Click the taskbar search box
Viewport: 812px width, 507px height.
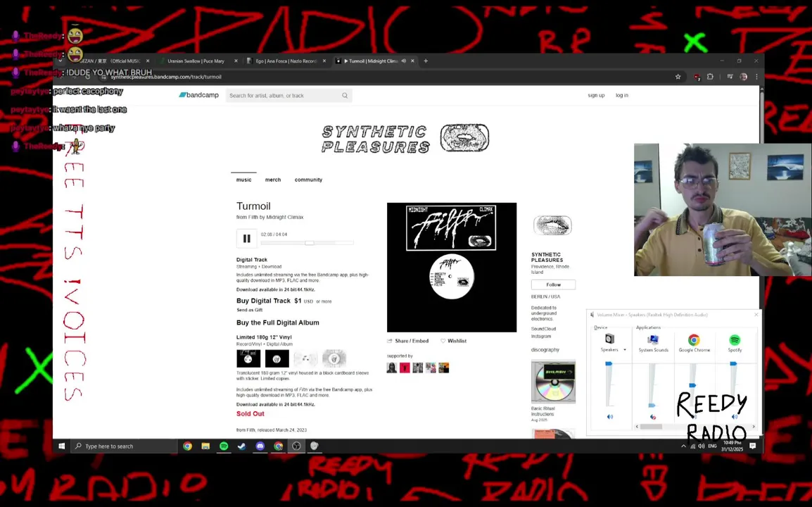point(124,446)
